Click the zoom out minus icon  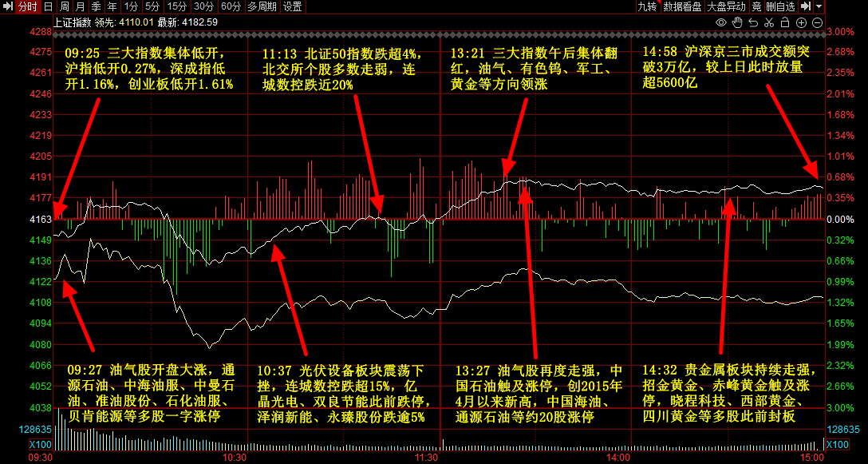click(x=816, y=22)
